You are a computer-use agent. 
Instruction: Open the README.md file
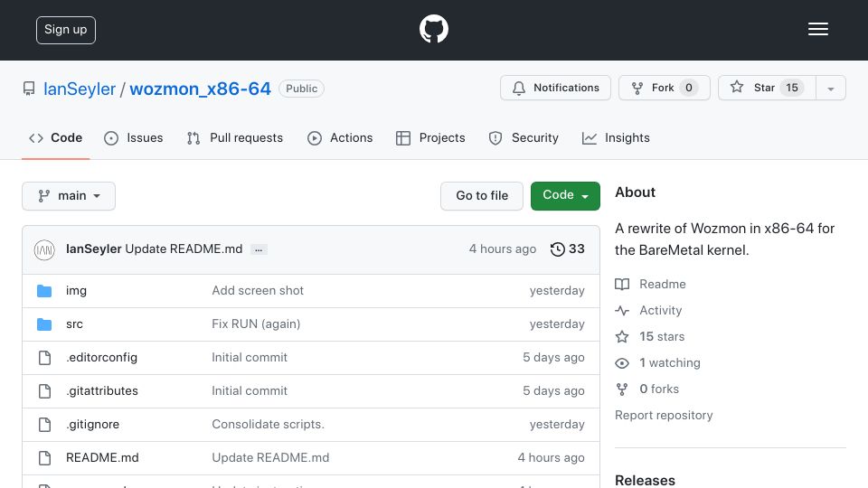pos(102,457)
